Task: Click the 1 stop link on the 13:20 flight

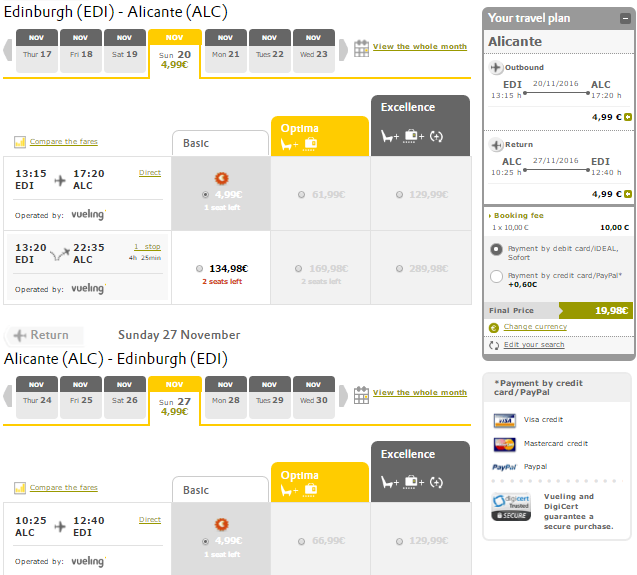Action: pos(147,247)
